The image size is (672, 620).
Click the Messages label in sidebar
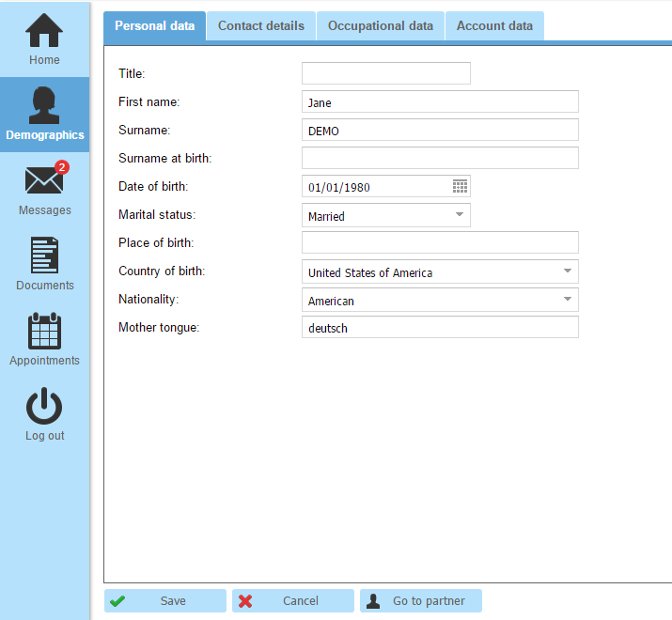(44, 210)
